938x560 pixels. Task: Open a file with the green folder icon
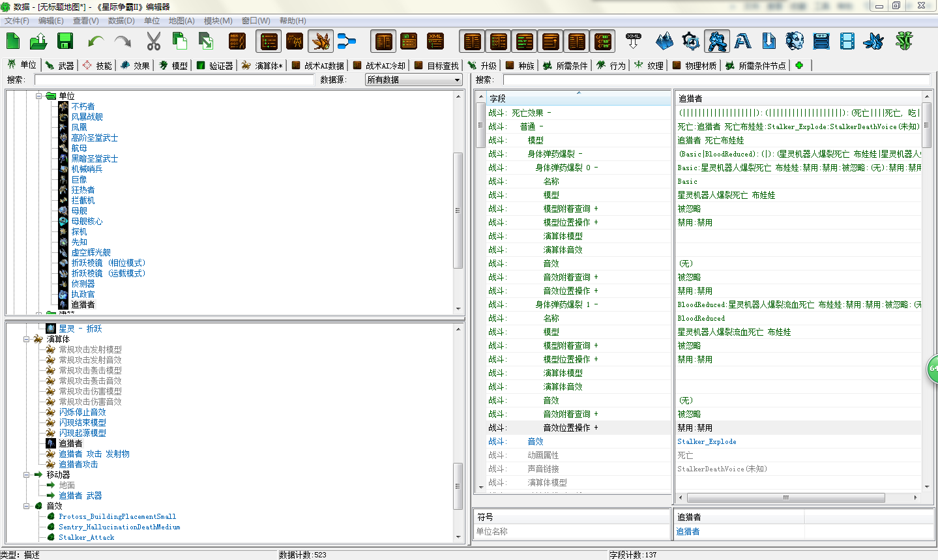pos(38,42)
